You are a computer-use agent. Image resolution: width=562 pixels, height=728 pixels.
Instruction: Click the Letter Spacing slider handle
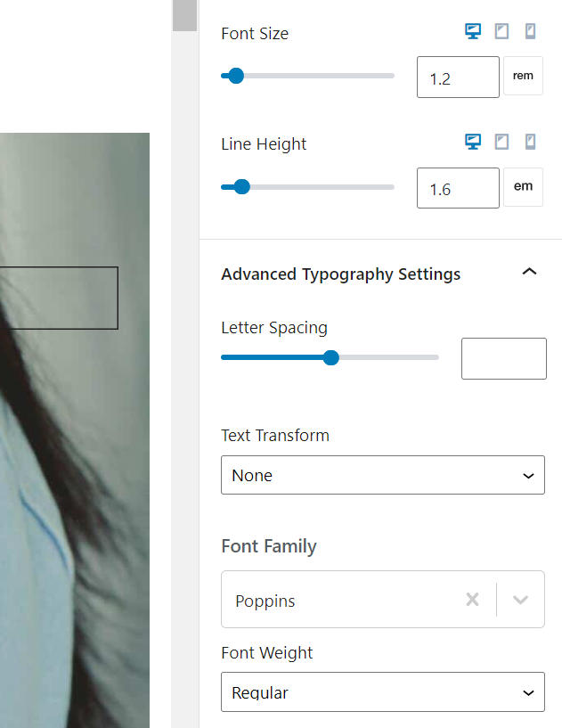tap(331, 357)
